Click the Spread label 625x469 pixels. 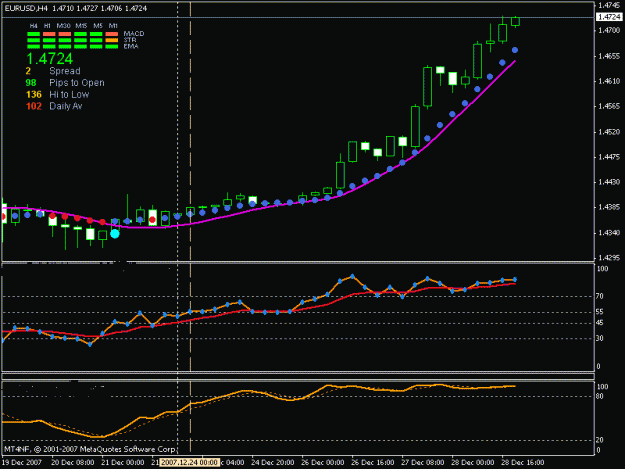pos(65,71)
